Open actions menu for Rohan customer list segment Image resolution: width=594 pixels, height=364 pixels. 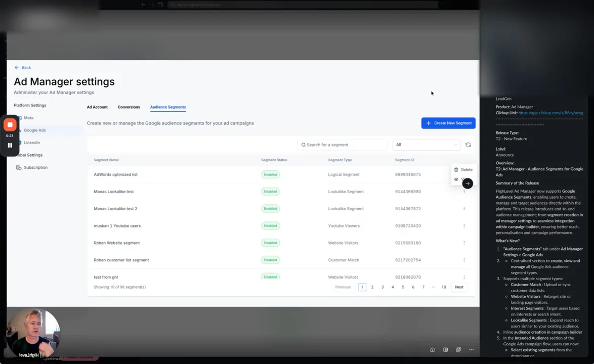464,260
